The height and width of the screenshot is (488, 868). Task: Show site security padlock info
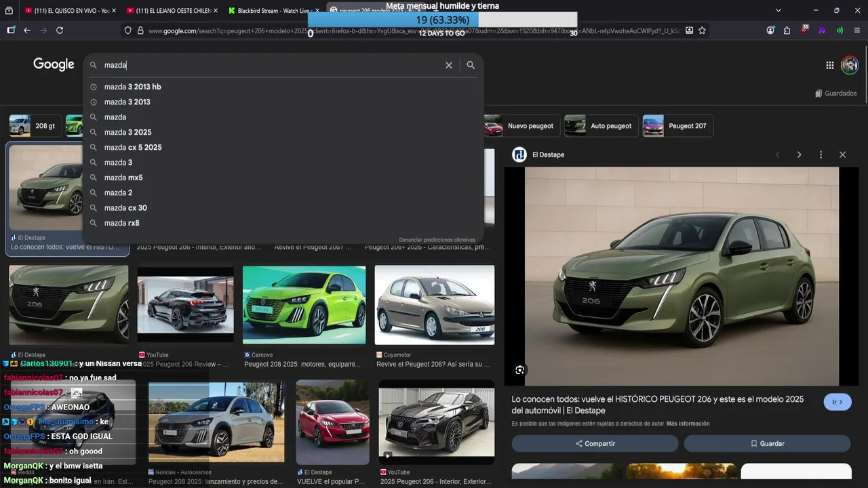pyautogui.click(x=140, y=30)
